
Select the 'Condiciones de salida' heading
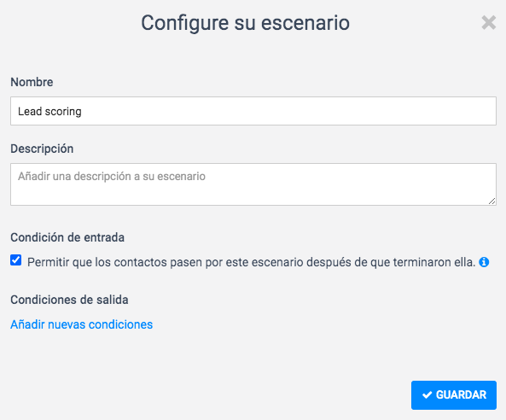point(69,300)
